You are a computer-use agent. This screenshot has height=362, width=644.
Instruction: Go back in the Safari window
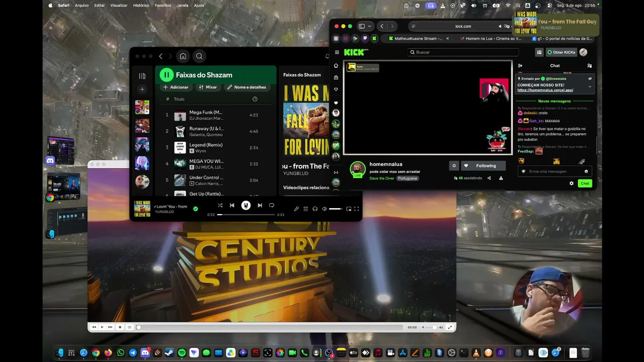(x=382, y=26)
